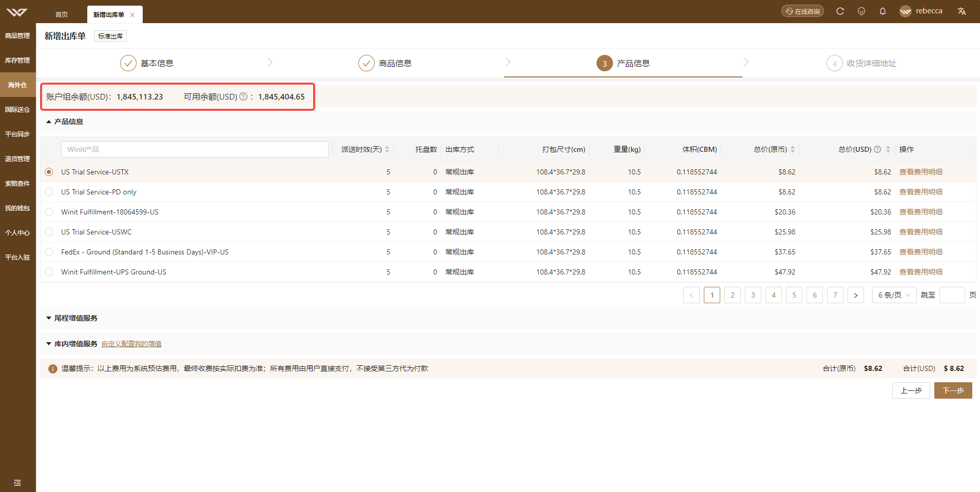The width and height of the screenshot is (980, 492).
Task: Collapse sidebar using bottom menu icon
Action: tap(17, 483)
